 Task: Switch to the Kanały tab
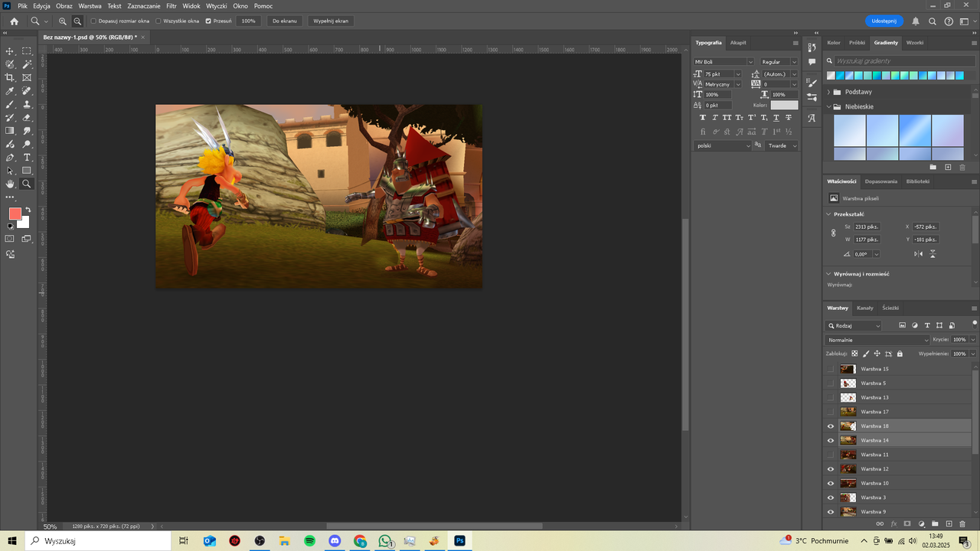tap(865, 308)
